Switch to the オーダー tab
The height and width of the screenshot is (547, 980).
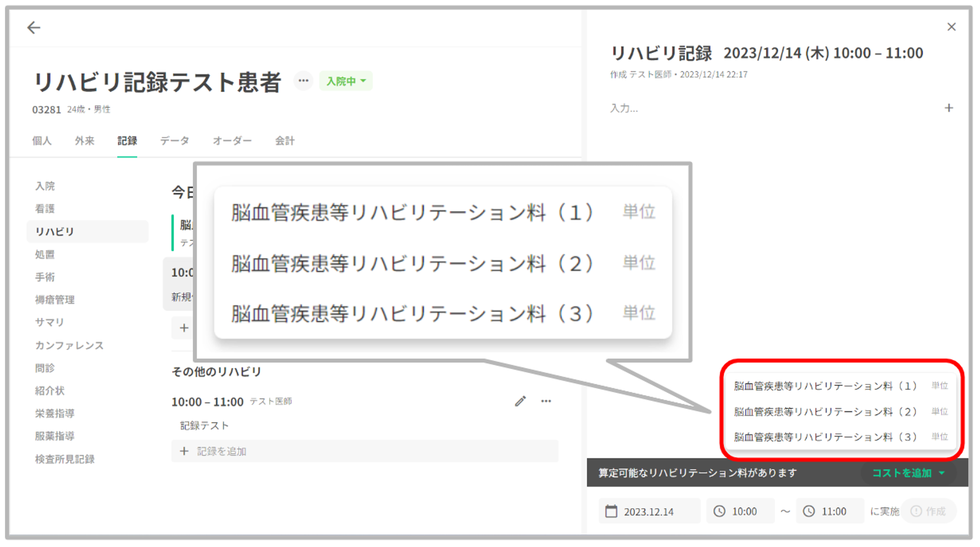pyautogui.click(x=232, y=141)
